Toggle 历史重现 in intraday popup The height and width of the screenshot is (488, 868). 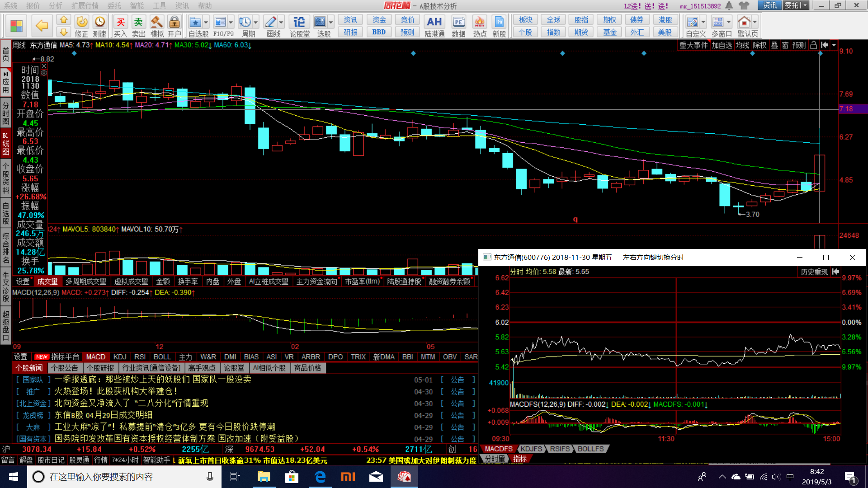click(x=814, y=272)
